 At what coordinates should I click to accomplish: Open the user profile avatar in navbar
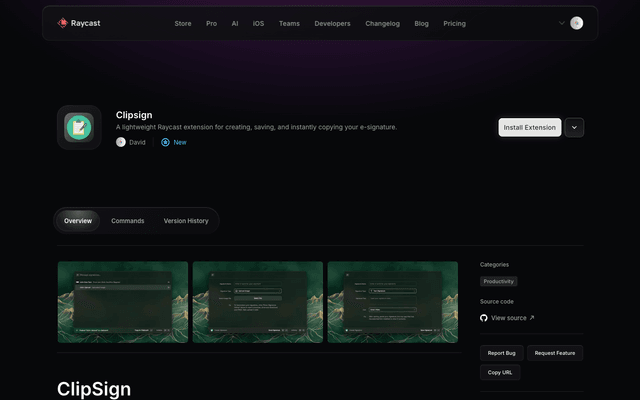(576, 23)
